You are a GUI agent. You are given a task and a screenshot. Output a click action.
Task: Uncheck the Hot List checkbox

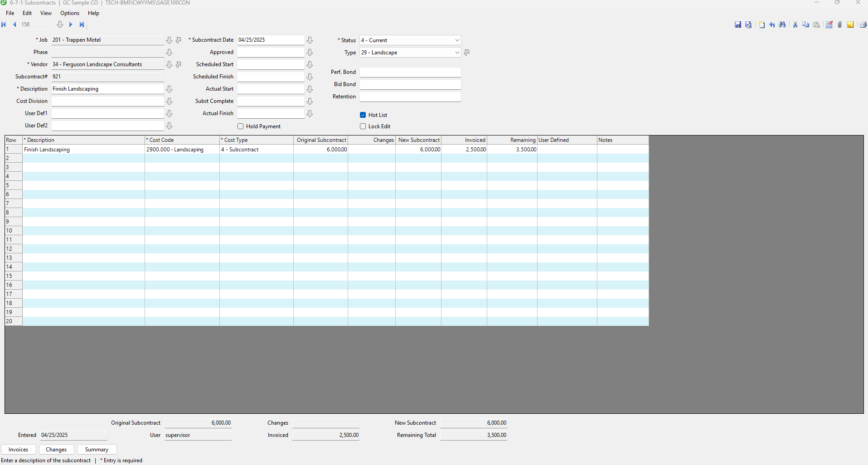pyautogui.click(x=363, y=115)
